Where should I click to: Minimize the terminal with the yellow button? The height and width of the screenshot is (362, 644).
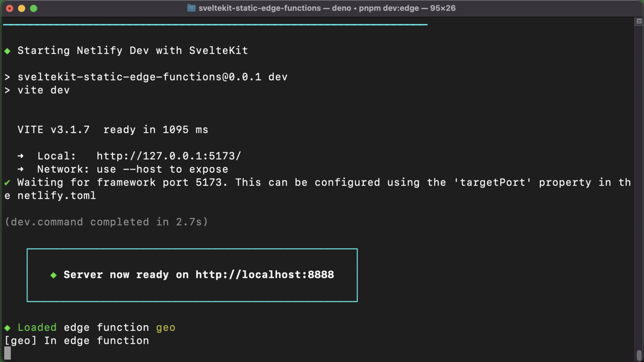point(22,8)
